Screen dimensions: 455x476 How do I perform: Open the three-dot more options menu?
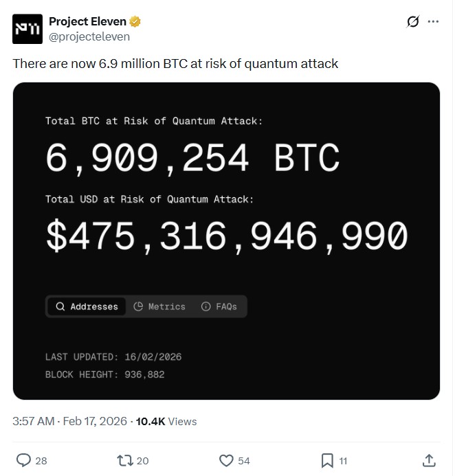pyautogui.click(x=433, y=21)
